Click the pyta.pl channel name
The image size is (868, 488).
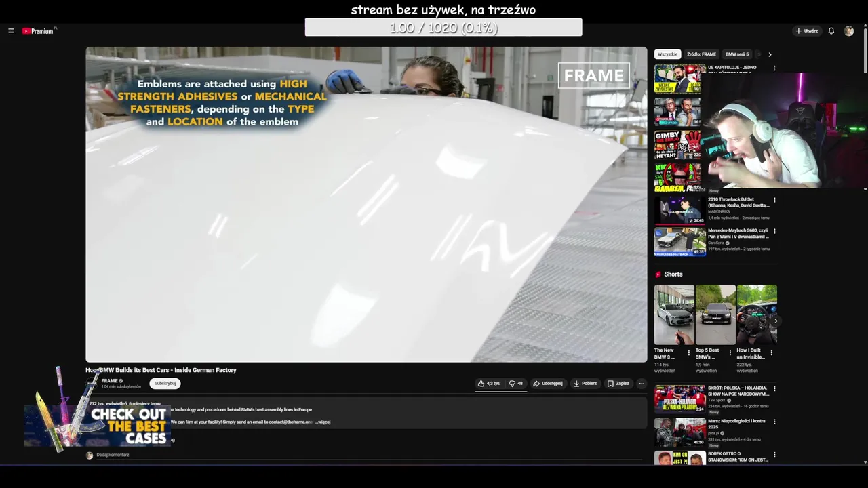(x=714, y=433)
